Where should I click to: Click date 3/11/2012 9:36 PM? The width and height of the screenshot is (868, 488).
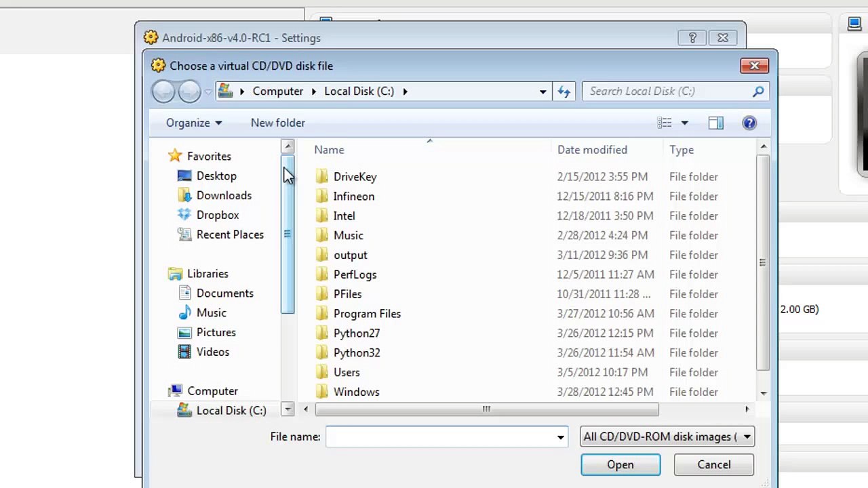pos(602,255)
